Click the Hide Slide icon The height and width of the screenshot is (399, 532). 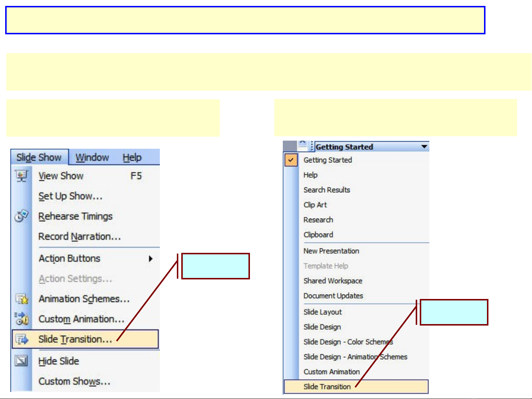pyautogui.click(x=21, y=361)
